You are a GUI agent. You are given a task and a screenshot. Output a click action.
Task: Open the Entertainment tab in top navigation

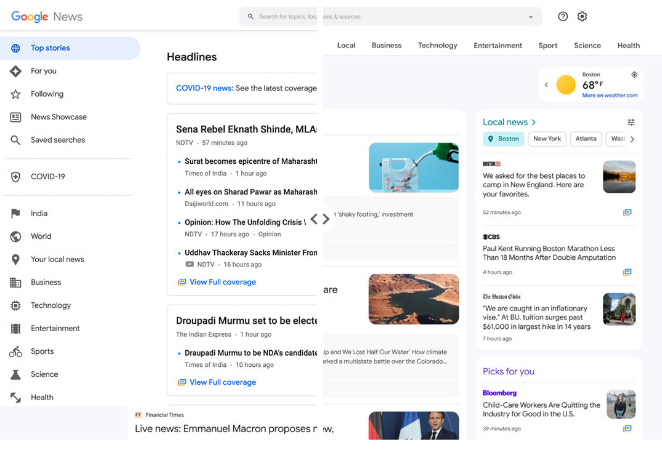coord(497,46)
